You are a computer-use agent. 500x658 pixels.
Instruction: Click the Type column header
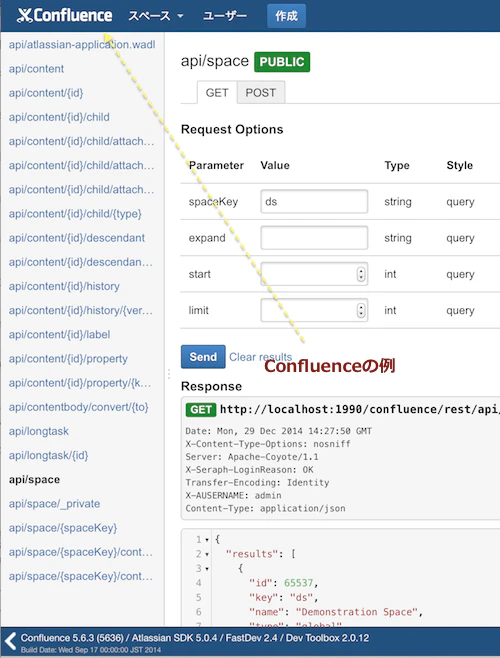pyautogui.click(x=397, y=165)
